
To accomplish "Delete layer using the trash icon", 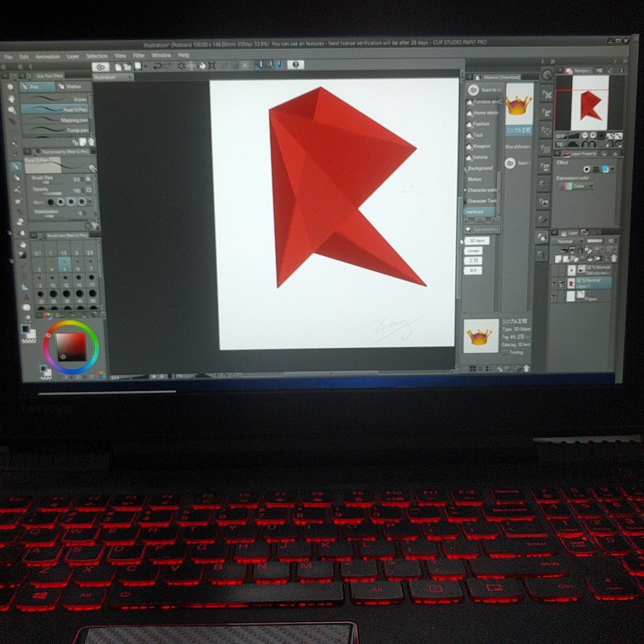I will click(x=614, y=258).
